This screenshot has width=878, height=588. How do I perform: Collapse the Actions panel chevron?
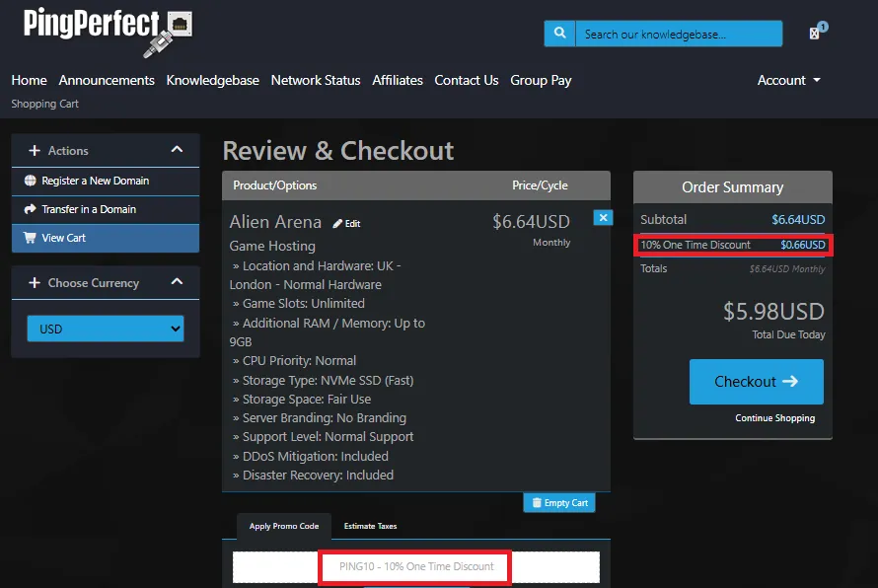tap(177, 150)
